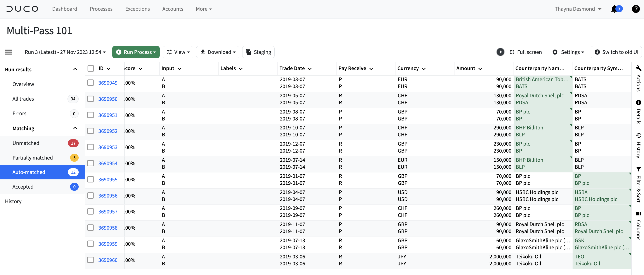The width and height of the screenshot is (644, 275).
Task: Go to the Dashboard tab
Action: (x=64, y=9)
